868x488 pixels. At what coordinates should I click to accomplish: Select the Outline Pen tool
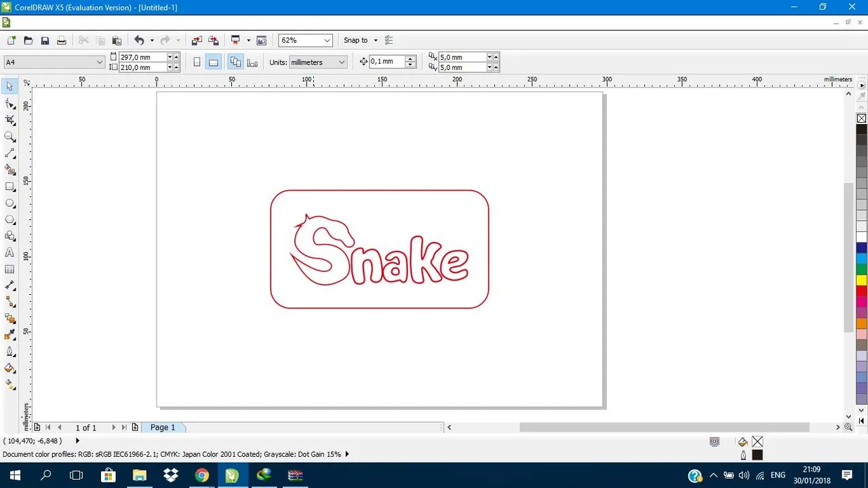[9, 352]
